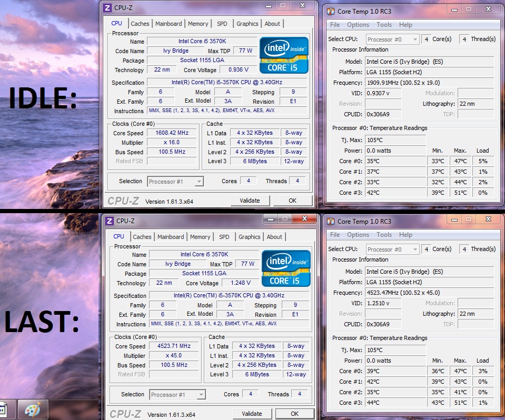Open the File menu in the IDLE Core Temp window
Image resolution: width=505 pixels, height=420 pixels.
click(334, 25)
